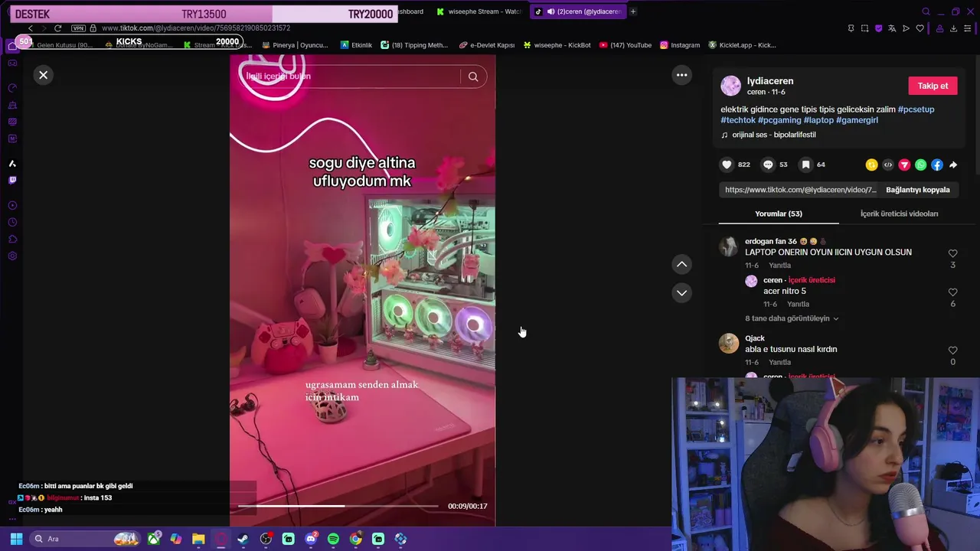Select the TikTok ceren browser tab
Image resolution: width=980 pixels, height=551 pixels.
(578, 11)
